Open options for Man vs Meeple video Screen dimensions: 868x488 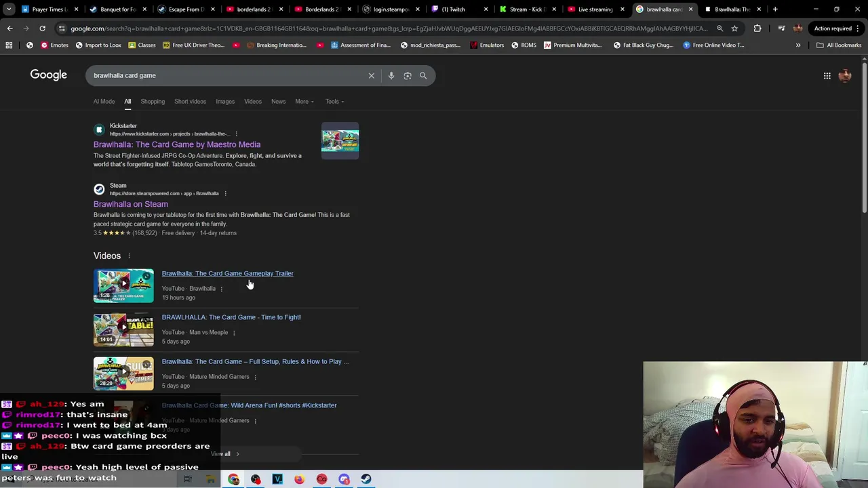234,333
